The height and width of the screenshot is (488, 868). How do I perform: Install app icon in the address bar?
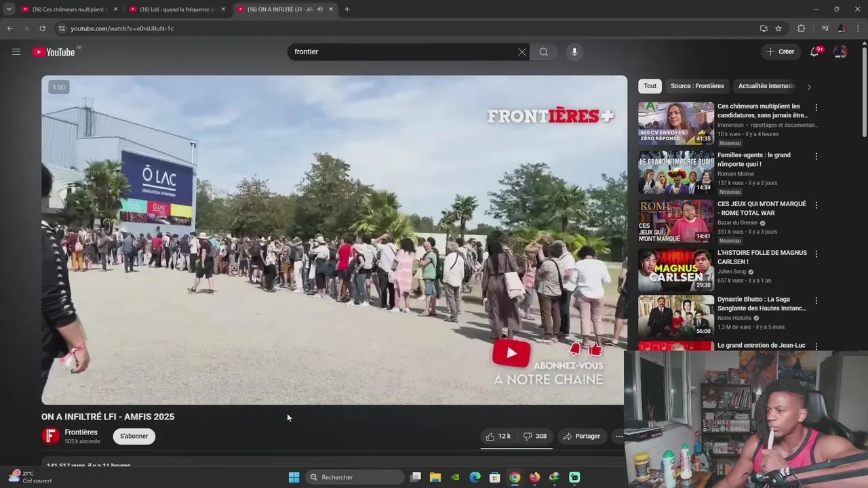pos(764,28)
